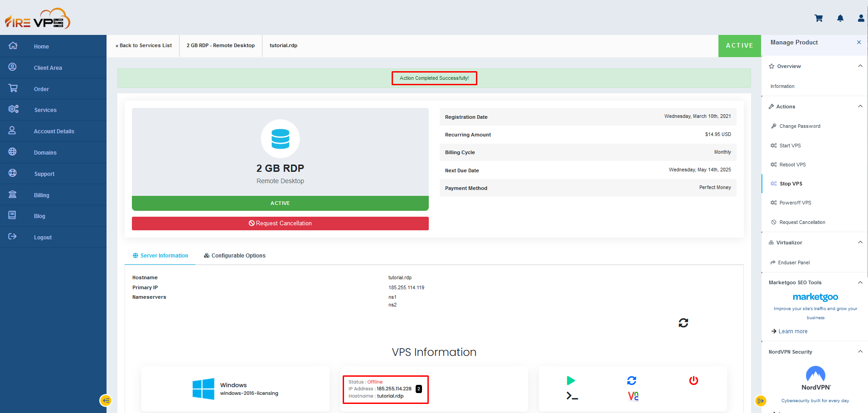The height and width of the screenshot is (413, 868).
Task: Open the VNC icon
Action: 633,396
